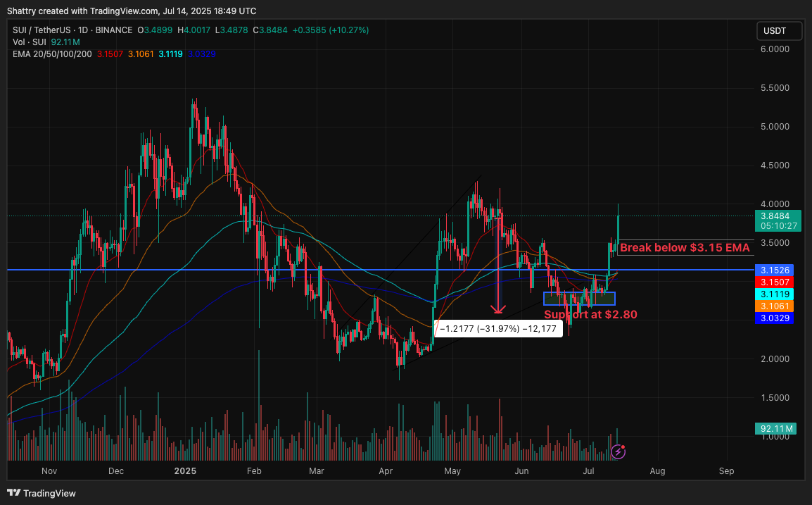Click the Aug label on time axis
This screenshot has width=812, height=505.
point(657,470)
